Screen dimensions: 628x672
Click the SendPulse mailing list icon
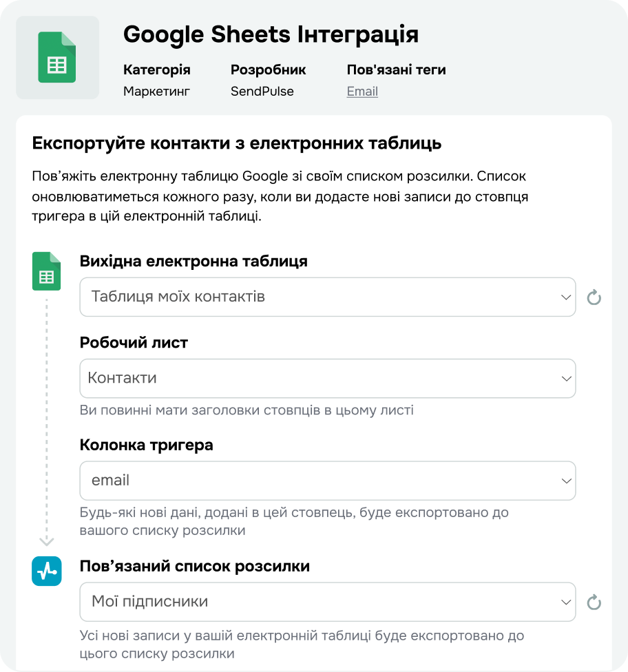click(x=47, y=571)
